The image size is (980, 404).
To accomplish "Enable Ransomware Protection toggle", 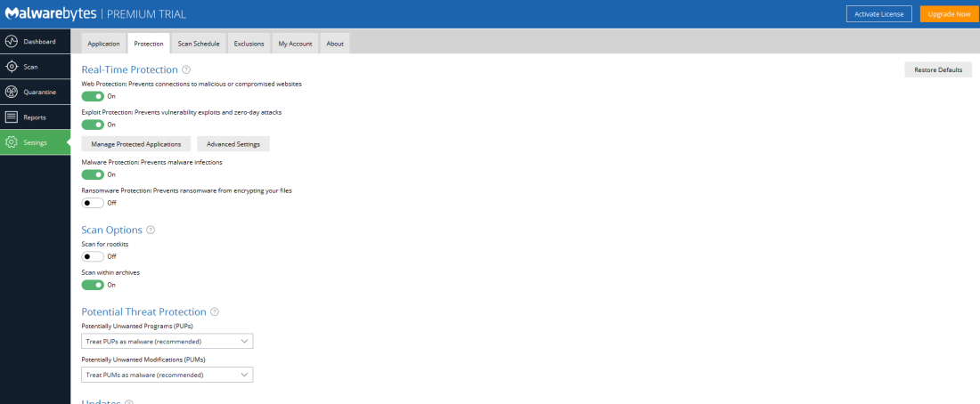I will tap(94, 203).
